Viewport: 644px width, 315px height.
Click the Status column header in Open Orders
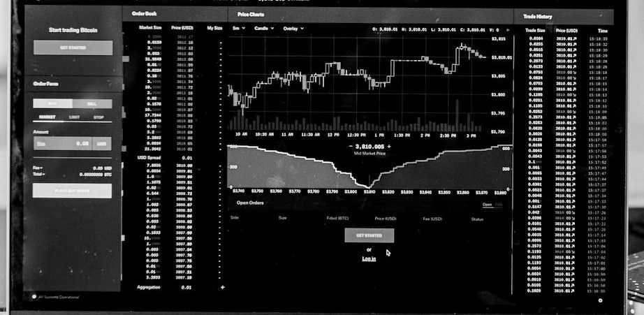[477, 219]
